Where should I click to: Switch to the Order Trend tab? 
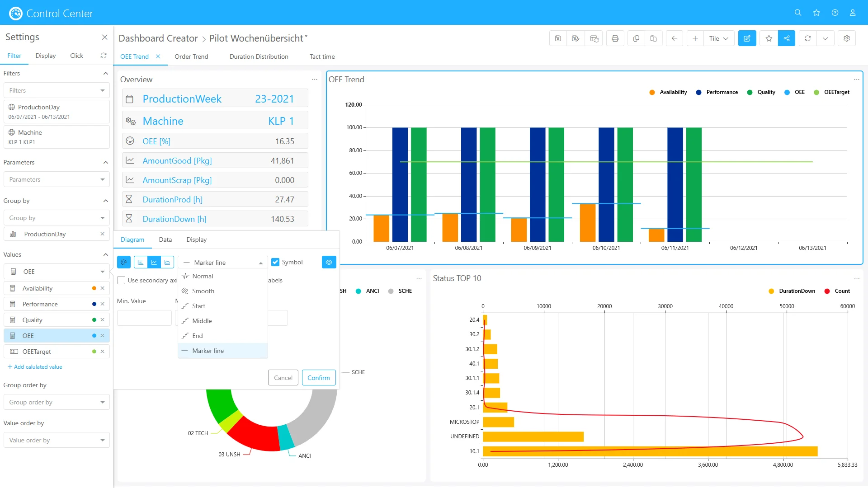point(191,56)
